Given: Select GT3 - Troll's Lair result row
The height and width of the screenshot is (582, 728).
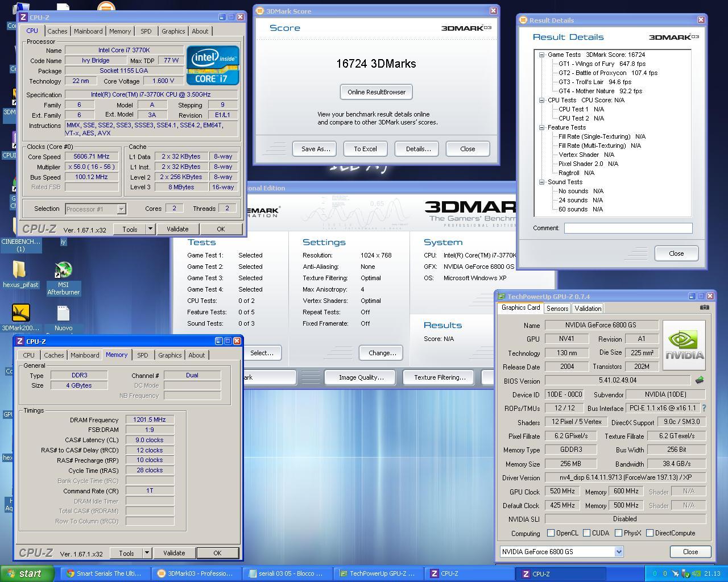Looking at the screenshot, I should click(595, 82).
